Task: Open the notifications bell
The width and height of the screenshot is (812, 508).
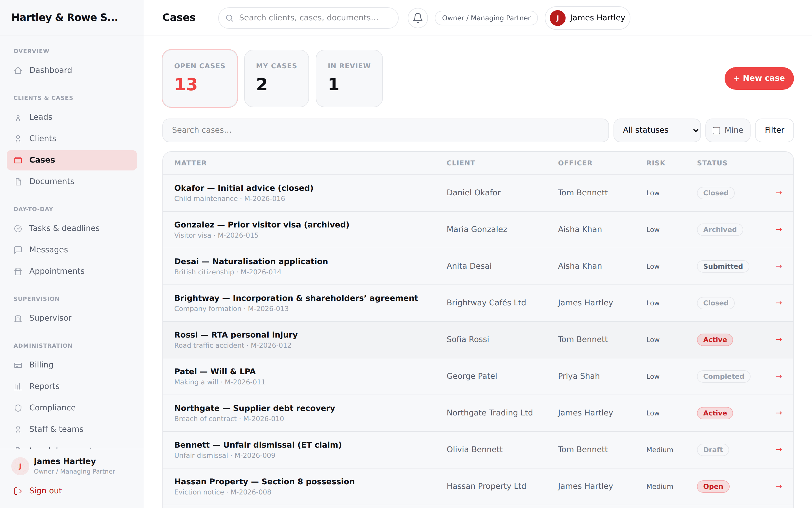Action: 417,18
